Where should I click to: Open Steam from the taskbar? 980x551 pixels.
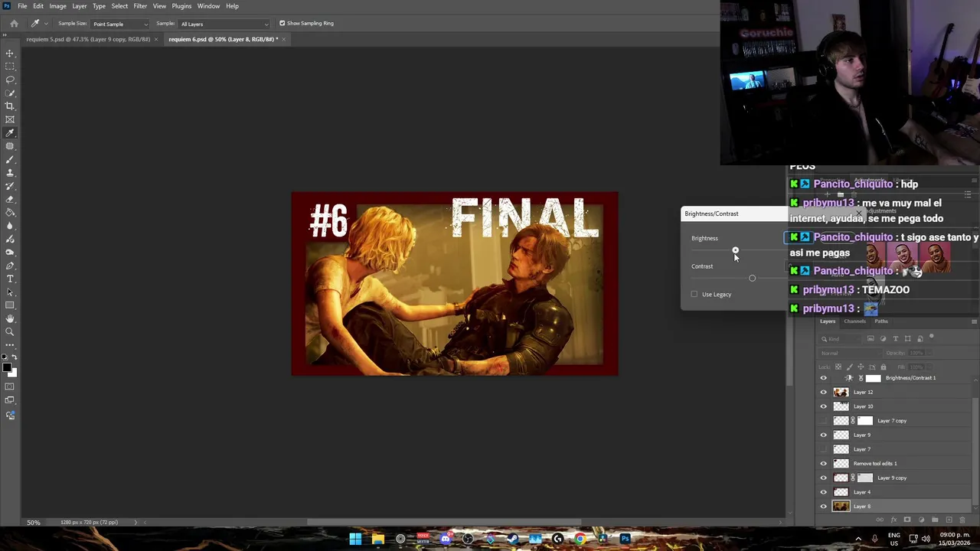(513, 539)
